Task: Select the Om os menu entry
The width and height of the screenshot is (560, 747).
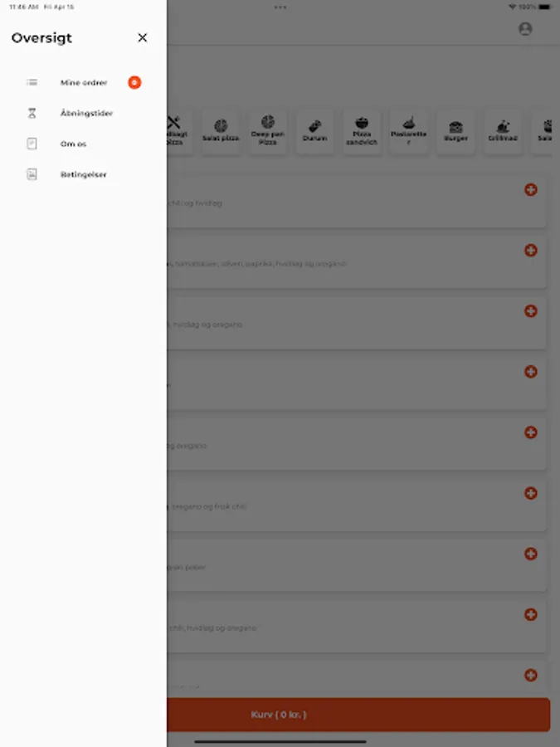Action: coord(73,144)
